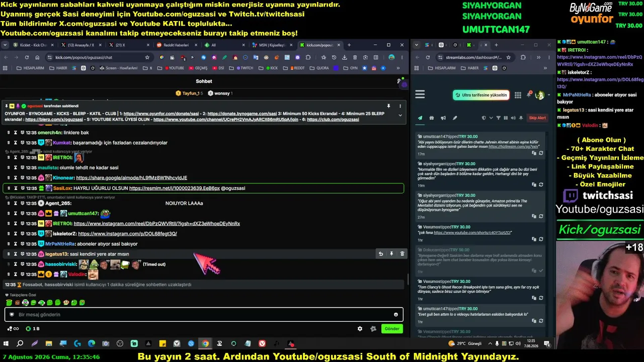Open the Windows notification center
This screenshot has height=362, width=644.
tap(547, 344)
